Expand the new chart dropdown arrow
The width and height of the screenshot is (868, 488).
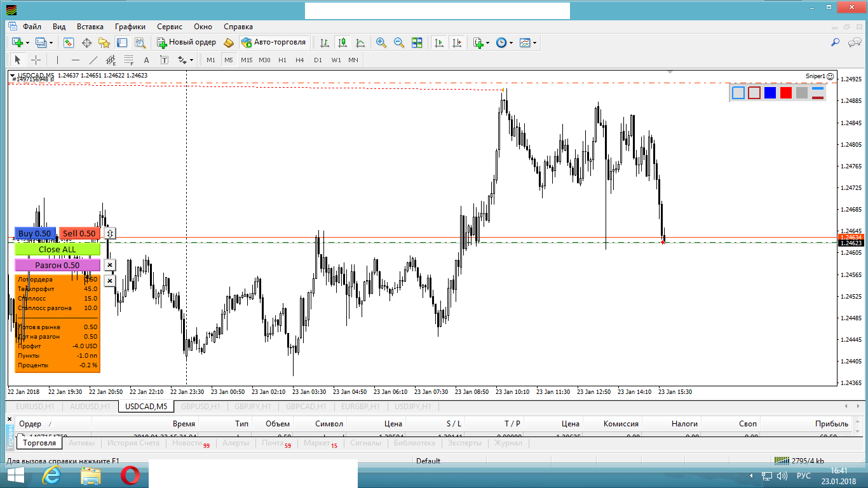tap(27, 43)
